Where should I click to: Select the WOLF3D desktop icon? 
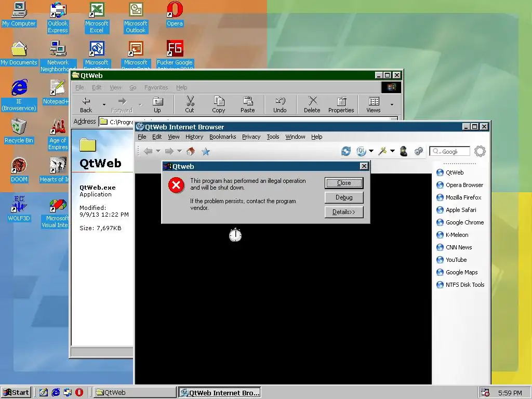(19, 209)
